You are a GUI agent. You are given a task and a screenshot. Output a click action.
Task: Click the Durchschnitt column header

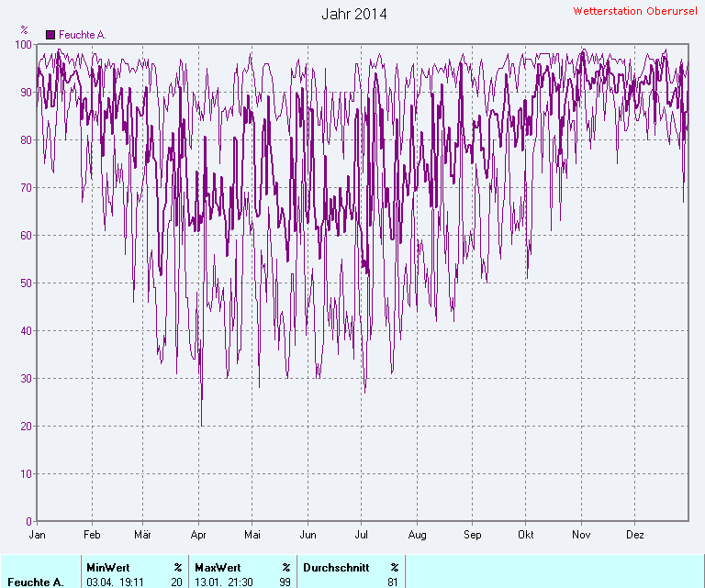336,567
